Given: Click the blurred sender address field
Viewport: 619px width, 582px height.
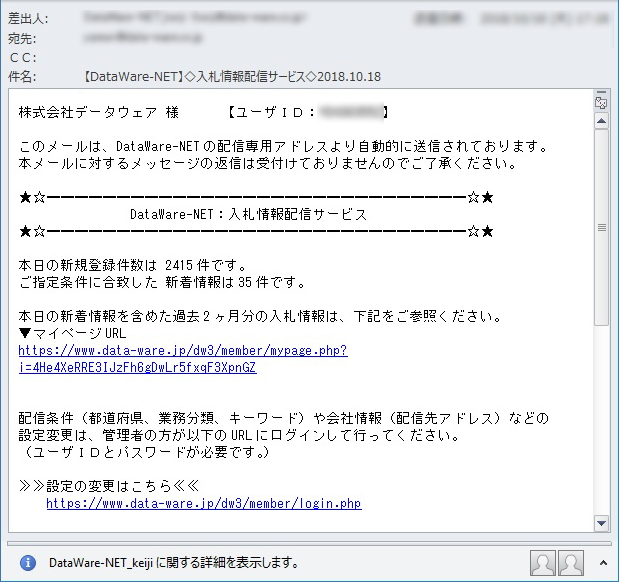Looking at the screenshot, I should click(195, 17).
